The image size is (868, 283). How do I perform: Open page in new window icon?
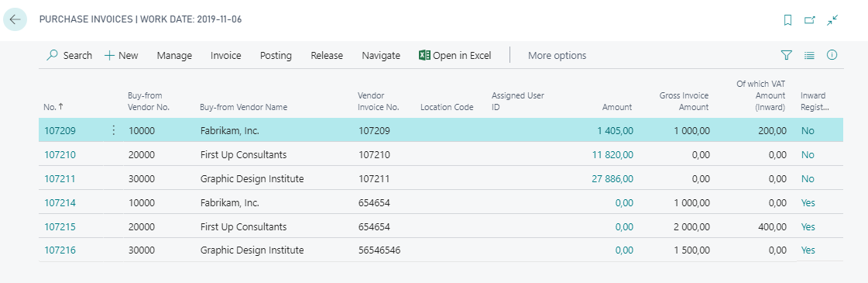pos(810,20)
